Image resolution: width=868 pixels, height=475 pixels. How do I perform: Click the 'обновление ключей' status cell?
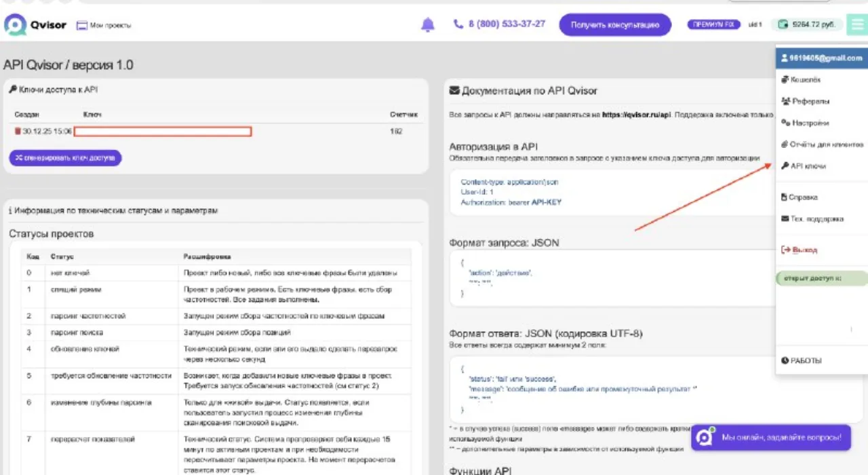tap(85, 349)
